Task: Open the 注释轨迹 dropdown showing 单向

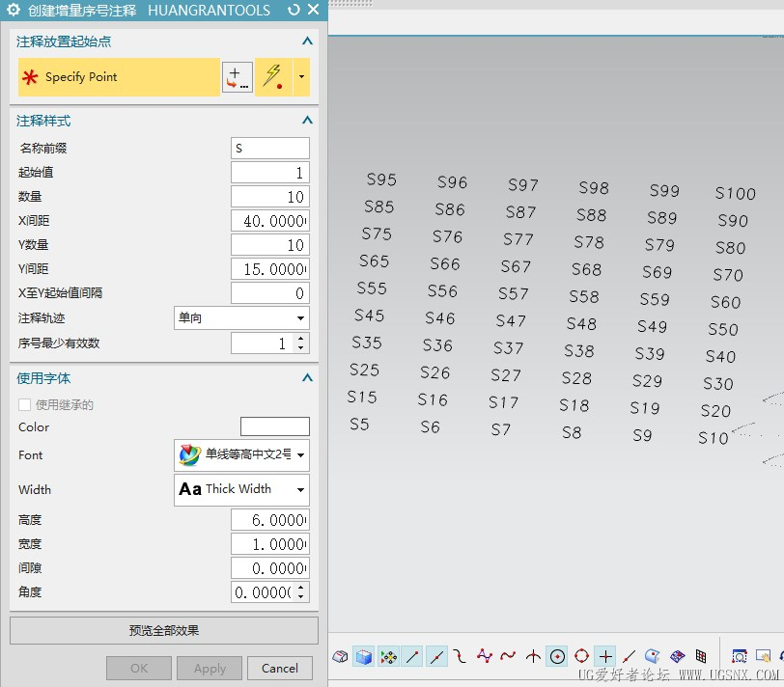Action: tap(241, 317)
